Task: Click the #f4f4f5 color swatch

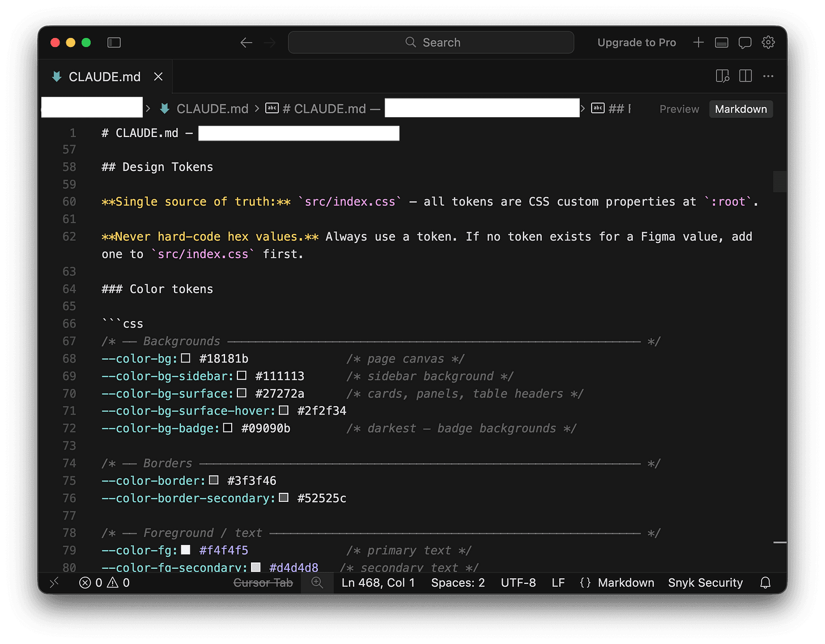Action: point(185,550)
